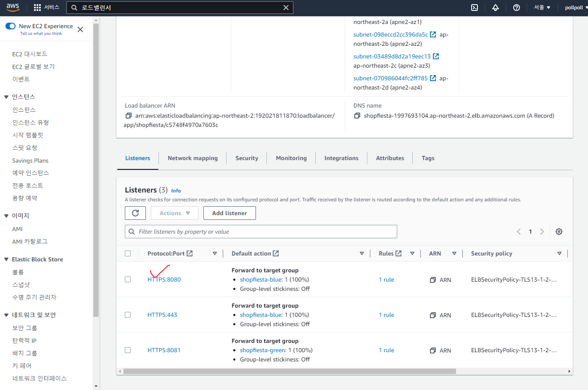588x390 pixels.
Task: Click the sidebar vertical scrollbar
Action: [x=96, y=170]
